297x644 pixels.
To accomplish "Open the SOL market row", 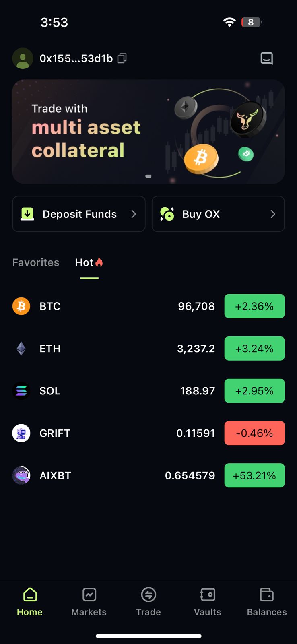I will click(x=148, y=391).
